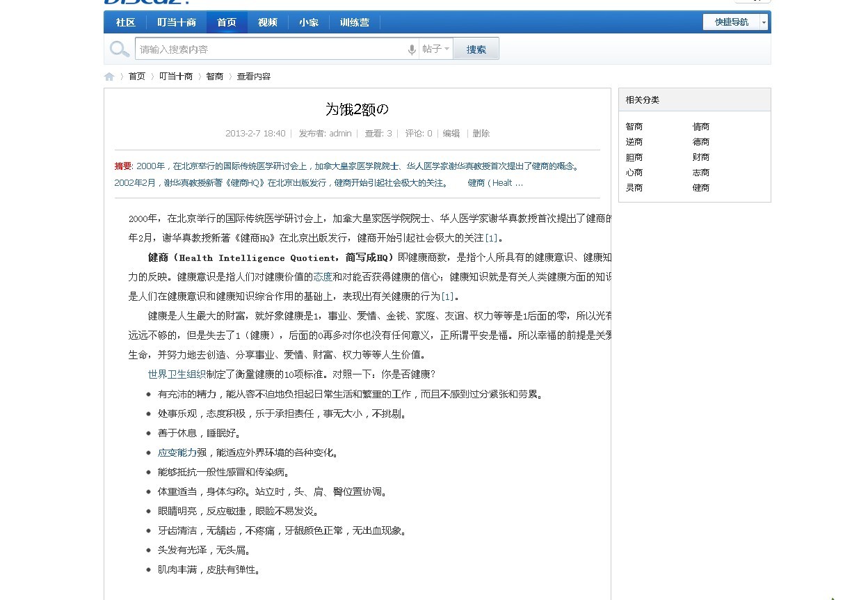Open 心商 in related categories
Image resolution: width=868 pixels, height=600 pixels.
(634, 173)
